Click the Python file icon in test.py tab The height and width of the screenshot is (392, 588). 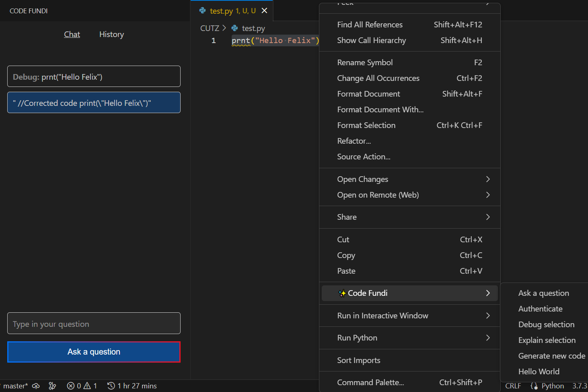pyautogui.click(x=203, y=10)
